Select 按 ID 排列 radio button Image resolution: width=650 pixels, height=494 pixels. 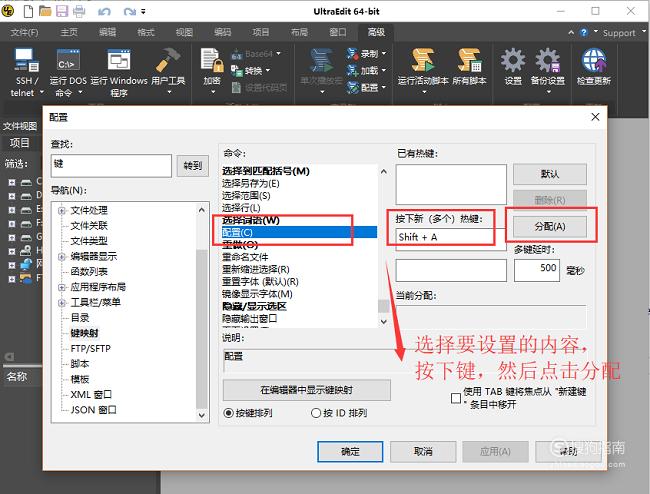click(x=316, y=413)
